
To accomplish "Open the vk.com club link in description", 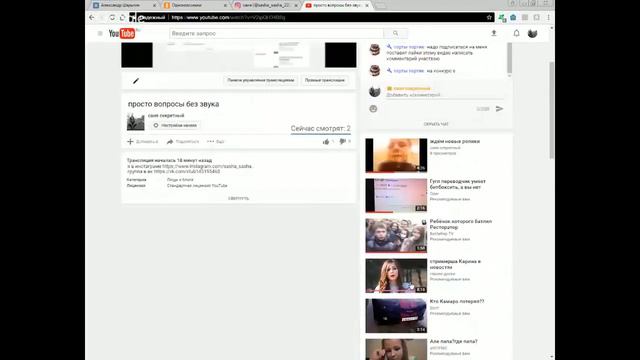I will point(187,171).
